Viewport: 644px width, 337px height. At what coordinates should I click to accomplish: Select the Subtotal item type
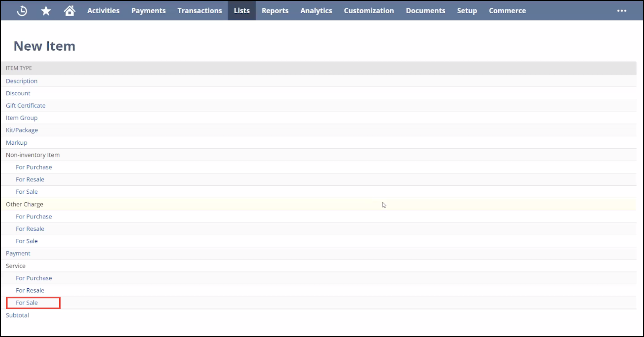[x=17, y=315]
